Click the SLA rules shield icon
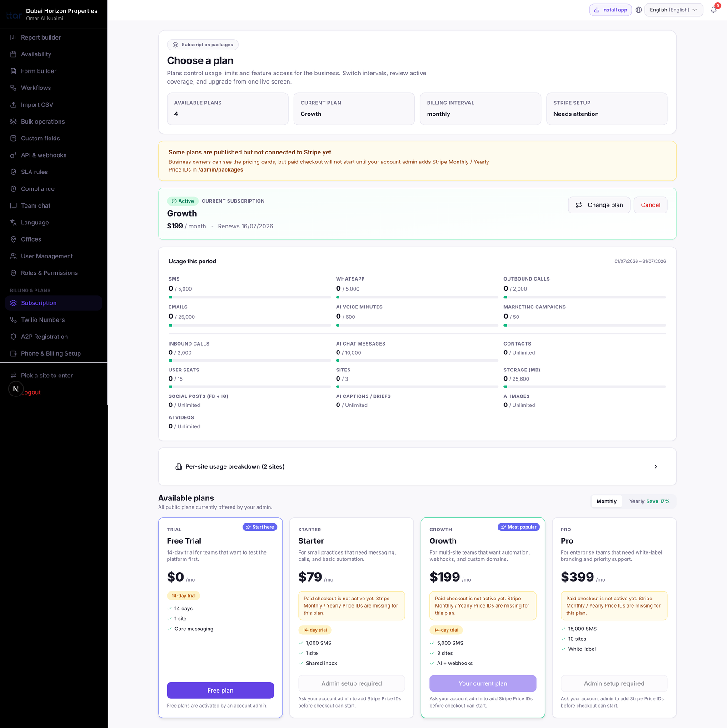 tap(14, 172)
